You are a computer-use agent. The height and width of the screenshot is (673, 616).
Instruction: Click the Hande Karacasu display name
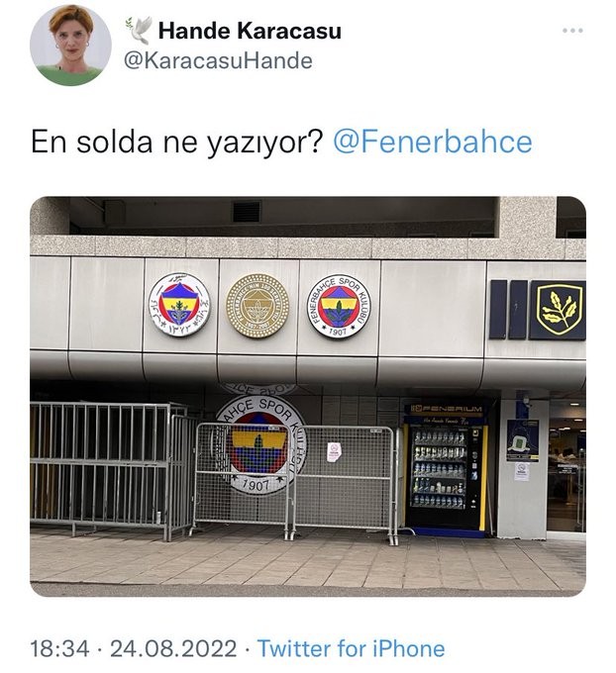(x=250, y=31)
